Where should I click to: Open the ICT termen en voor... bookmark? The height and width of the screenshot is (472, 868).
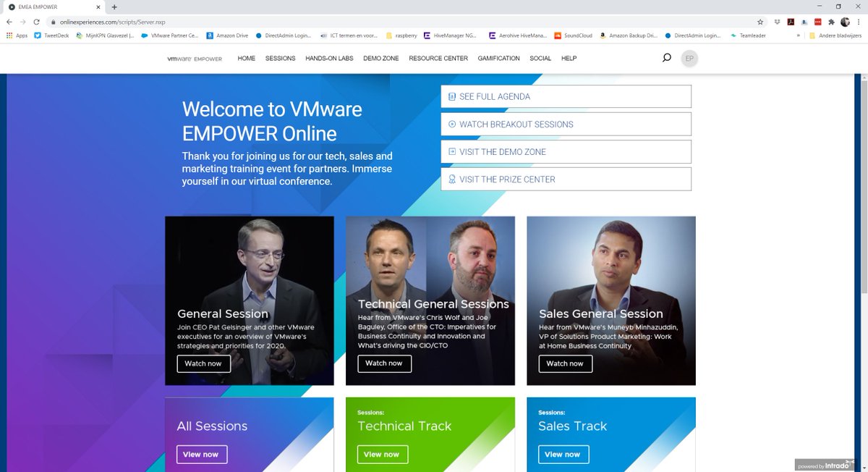pos(350,35)
